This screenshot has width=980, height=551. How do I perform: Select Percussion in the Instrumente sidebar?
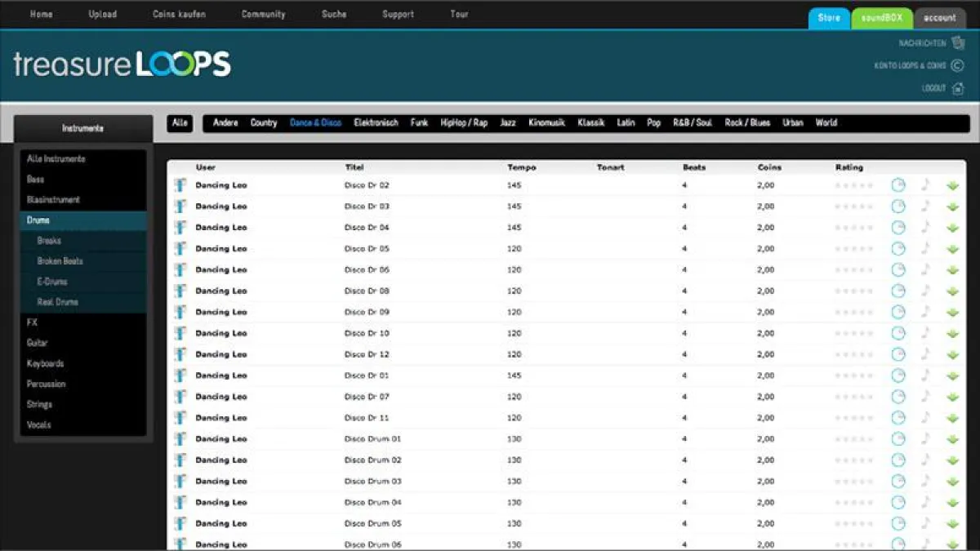tap(46, 384)
